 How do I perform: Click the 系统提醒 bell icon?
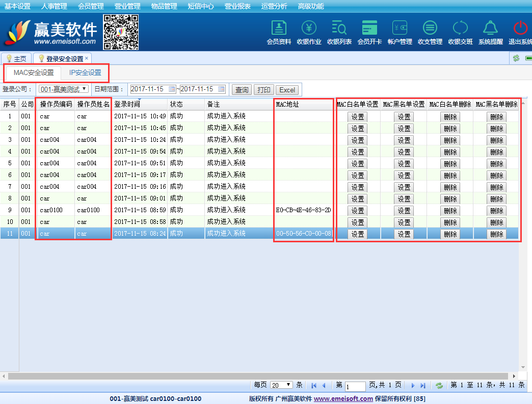click(490, 29)
